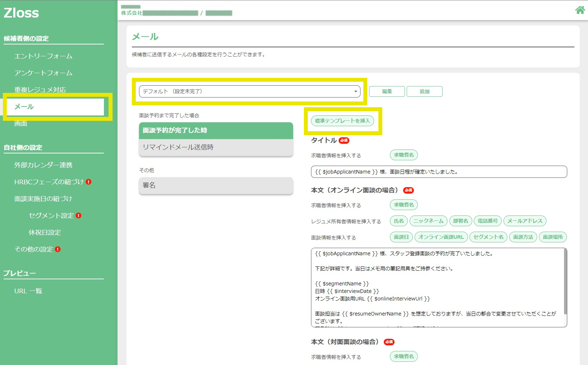Open 重複レジュメ対応 in sidebar

click(x=40, y=90)
